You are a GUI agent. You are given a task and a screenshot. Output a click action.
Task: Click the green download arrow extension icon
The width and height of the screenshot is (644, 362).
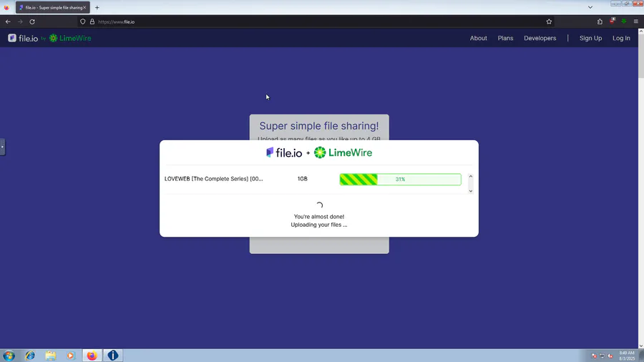[624, 21]
